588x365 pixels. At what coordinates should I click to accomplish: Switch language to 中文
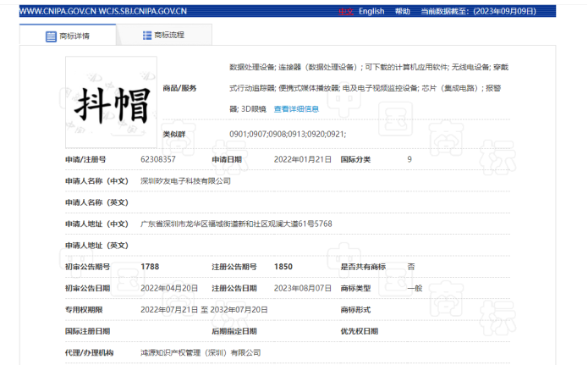(345, 11)
